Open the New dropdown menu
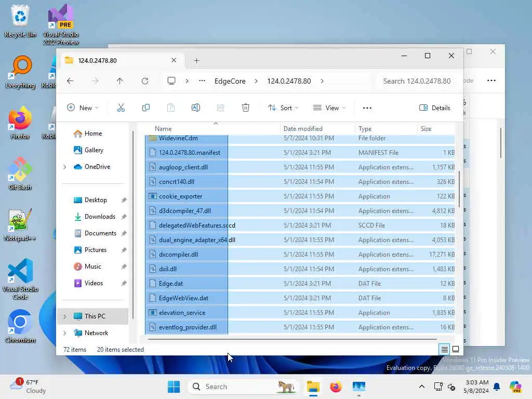Viewport: 532px width, 399px height. (x=83, y=108)
